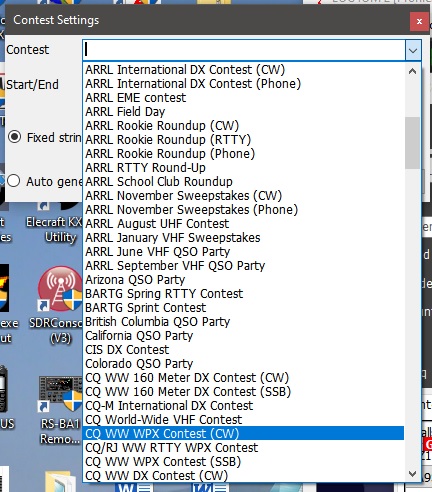This screenshot has width=432, height=492.
Task: Click the contest list scrollbar thumb
Action: click(412, 143)
